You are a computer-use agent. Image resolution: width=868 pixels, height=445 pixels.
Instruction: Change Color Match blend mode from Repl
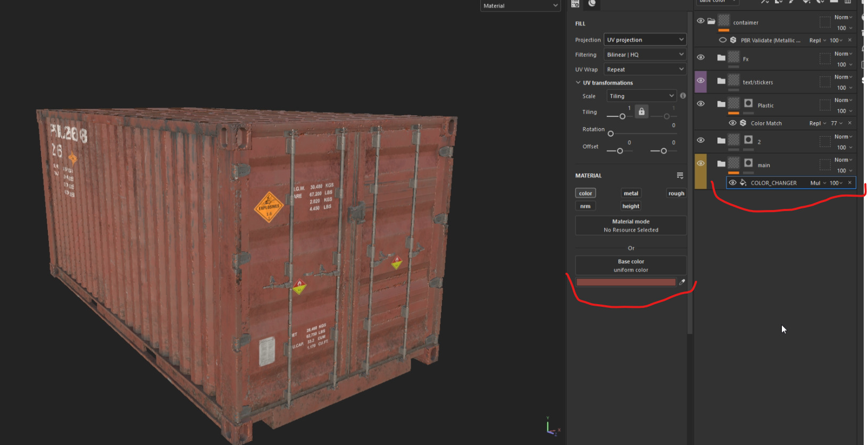817,123
